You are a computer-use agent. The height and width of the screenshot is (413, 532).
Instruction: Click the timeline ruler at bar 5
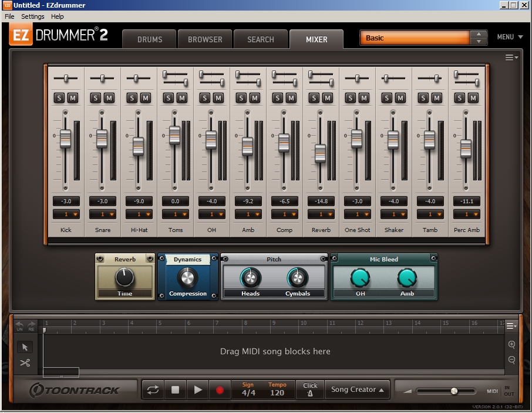[160, 323]
